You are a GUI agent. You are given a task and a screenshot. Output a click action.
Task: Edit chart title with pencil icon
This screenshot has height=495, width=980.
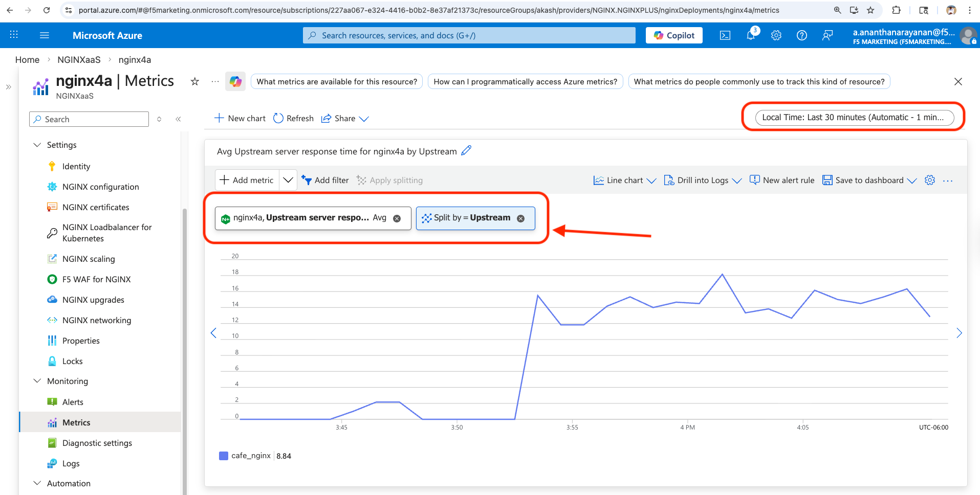click(x=466, y=151)
